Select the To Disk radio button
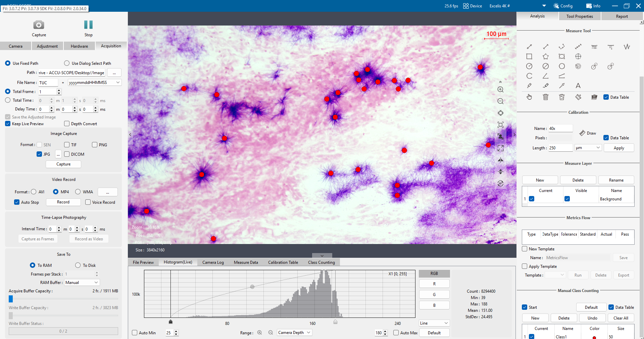Viewport: 644px width, 339px height. pyautogui.click(x=78, y=265)
